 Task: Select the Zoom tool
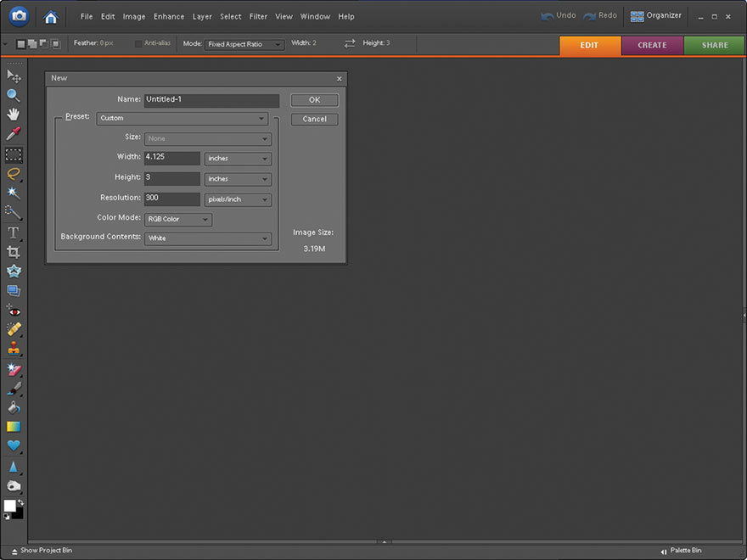point(14,95)
